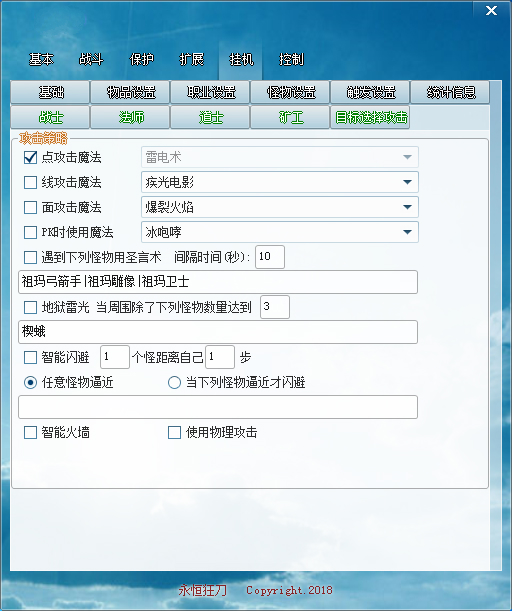Expand the 冰咆哮 dropdown
Image resolution: width=512 pixels, height=611 pixels.
tap(280, 232)
